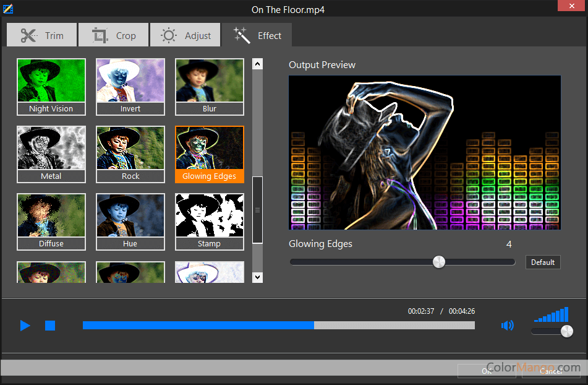
Task: Adjust the Glowing Edges intensity slider
Action: pyautogui.click(x=439, y=262)
